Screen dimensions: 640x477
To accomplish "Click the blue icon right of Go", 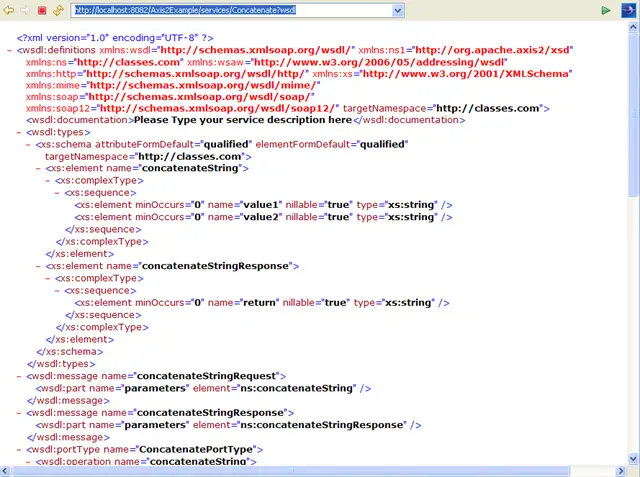I will pyautogui.click(x=627, y=10).
